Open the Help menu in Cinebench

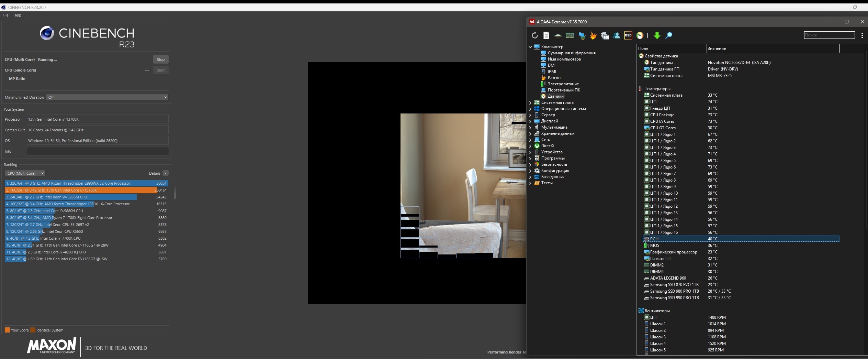(x=17, y=15)
